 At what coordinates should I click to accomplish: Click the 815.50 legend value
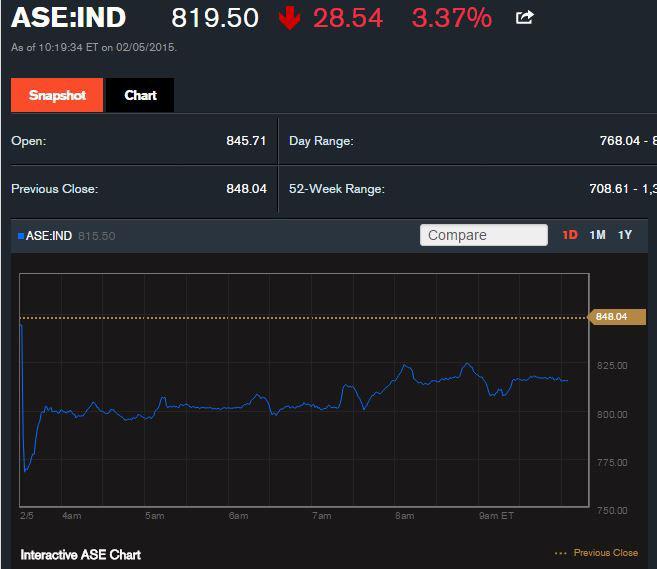tap(97, 236)
